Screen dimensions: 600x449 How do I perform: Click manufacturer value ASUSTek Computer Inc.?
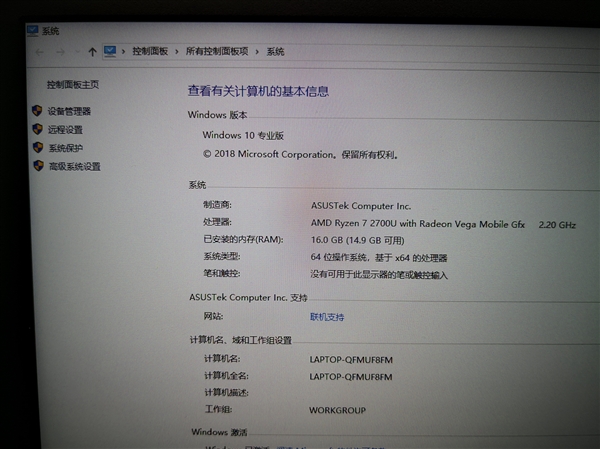(x=361, y=206)
